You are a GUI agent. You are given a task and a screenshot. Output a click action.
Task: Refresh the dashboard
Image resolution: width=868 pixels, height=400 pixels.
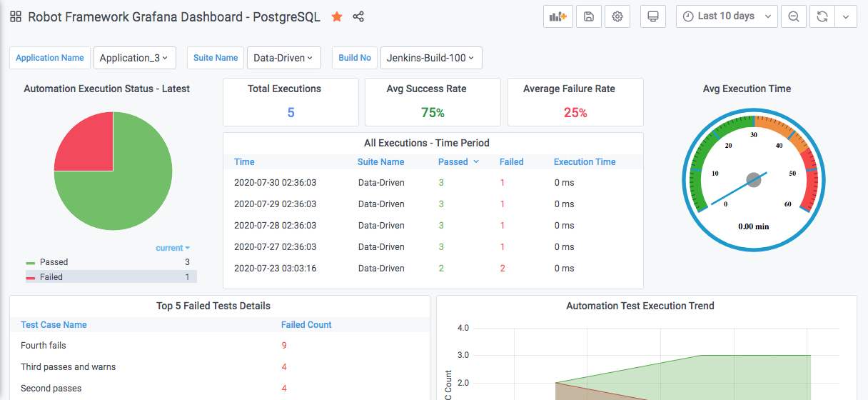[822, 16]
